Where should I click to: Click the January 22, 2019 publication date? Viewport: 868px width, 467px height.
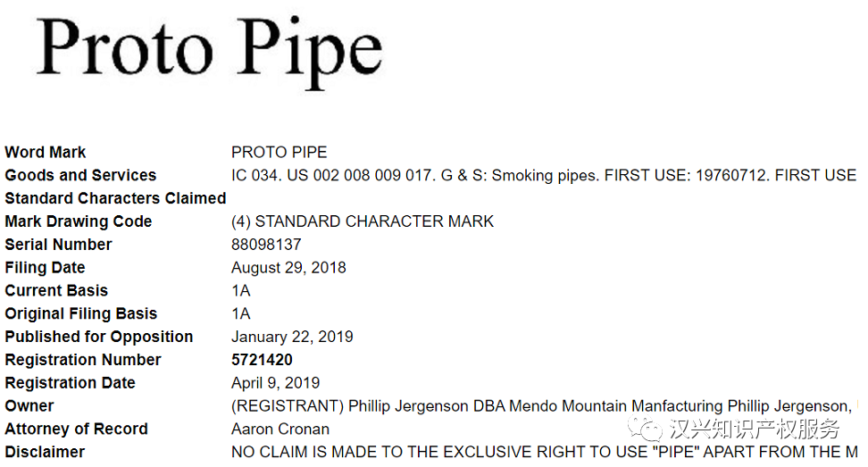tap(292, 338)
